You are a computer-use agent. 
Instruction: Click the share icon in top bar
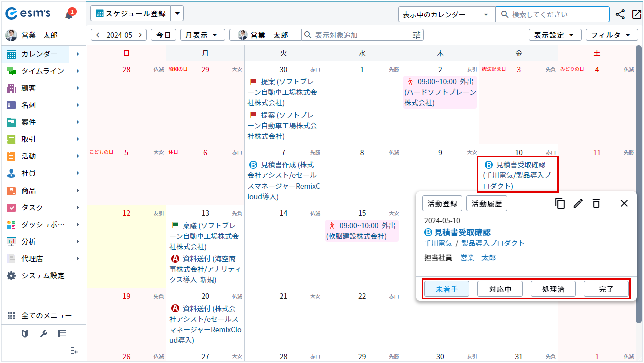(621, 14)
